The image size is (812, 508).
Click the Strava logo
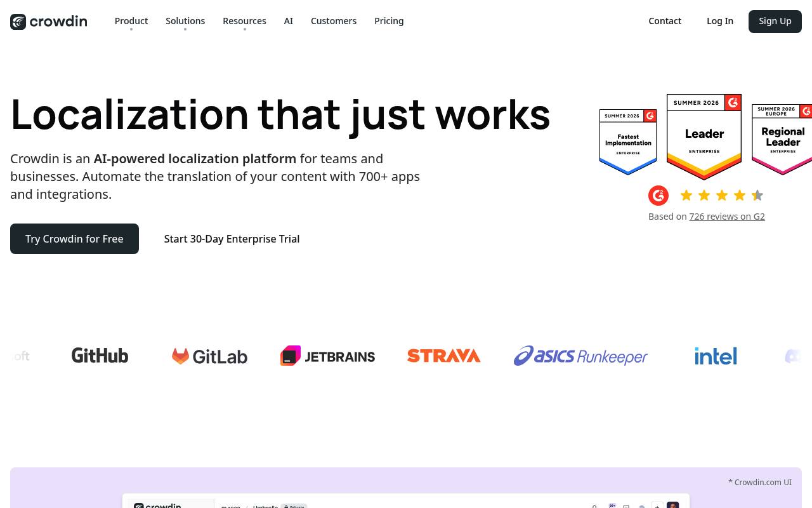444,356
